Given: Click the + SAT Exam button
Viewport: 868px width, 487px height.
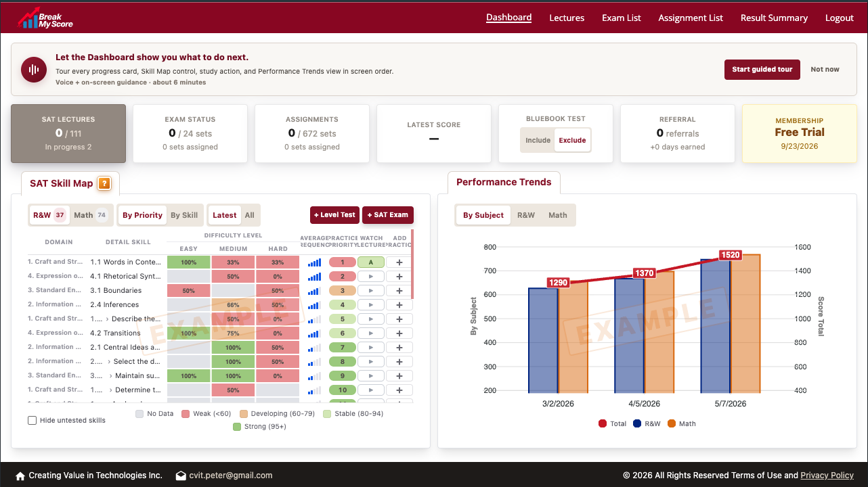Looking at the screenshot, I should pos(388,215).
